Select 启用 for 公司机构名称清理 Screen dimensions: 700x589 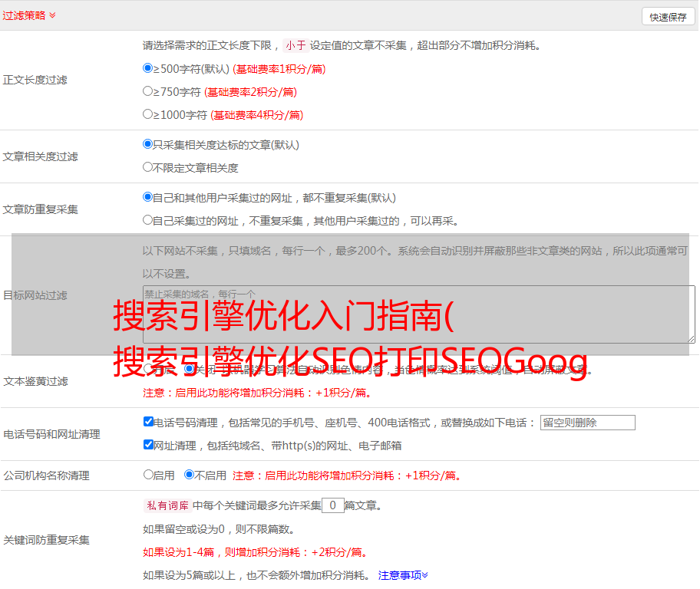tap(148, 474)
